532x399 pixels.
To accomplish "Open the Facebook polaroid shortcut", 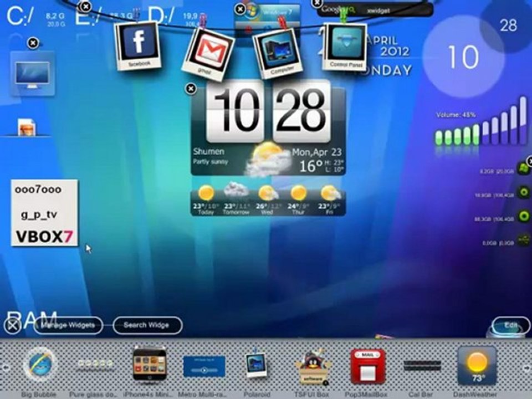I will (x=138, y=45).
